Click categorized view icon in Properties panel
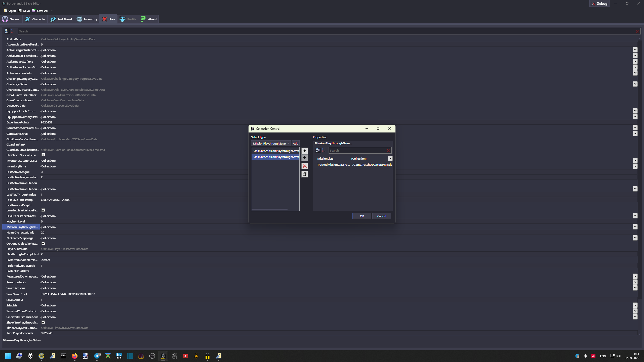 pyautogui.click(x=318, y=150)
